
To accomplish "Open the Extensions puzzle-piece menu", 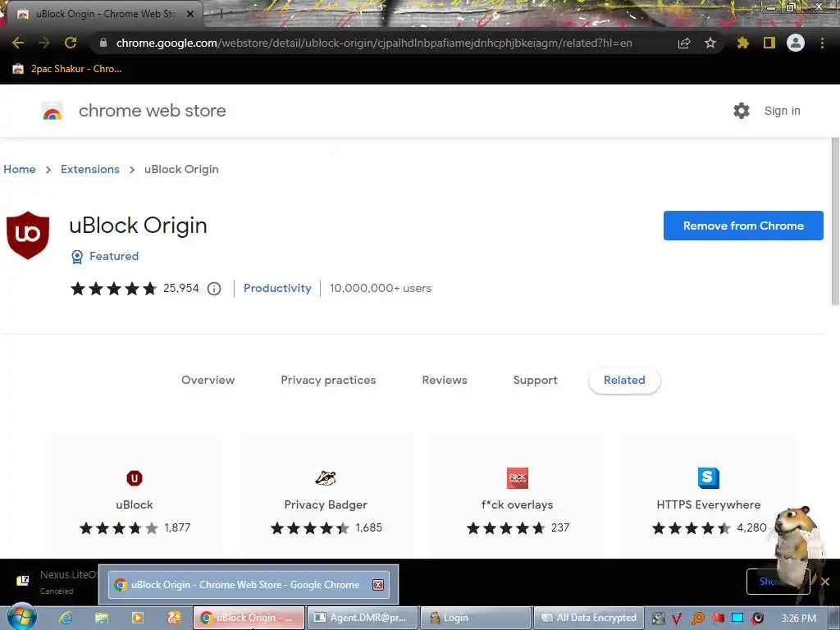I will [x=742, y=43].
